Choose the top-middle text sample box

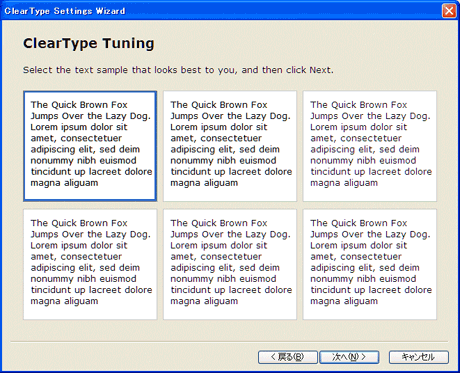(x=230, y=146)
